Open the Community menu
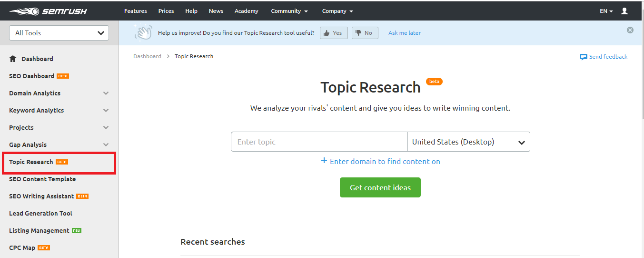644x258 pixels. [289, 11]
